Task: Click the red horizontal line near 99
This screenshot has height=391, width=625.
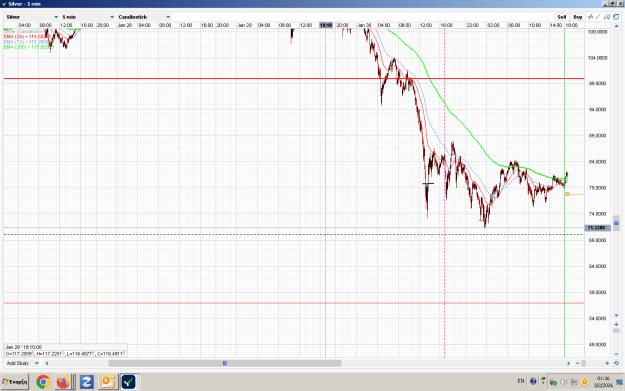Action: click(x=294, y=79)
